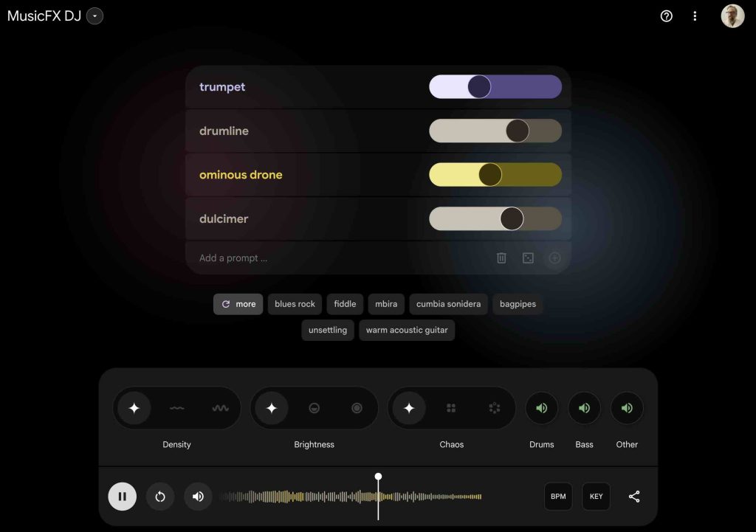This screenshot has width=756, height=532.
Task: Refresh suggestions with the more button
Action: 238,304
